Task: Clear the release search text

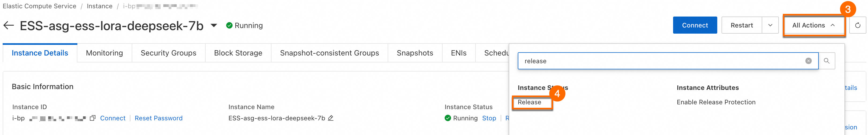Action: 808,61
